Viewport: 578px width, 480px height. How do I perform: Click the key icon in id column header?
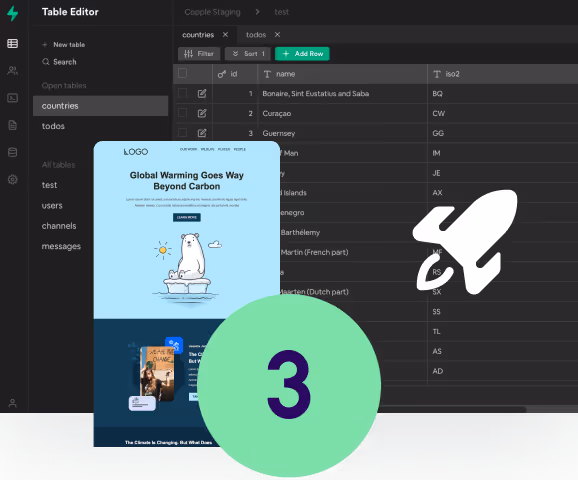[x=222, y=74]
